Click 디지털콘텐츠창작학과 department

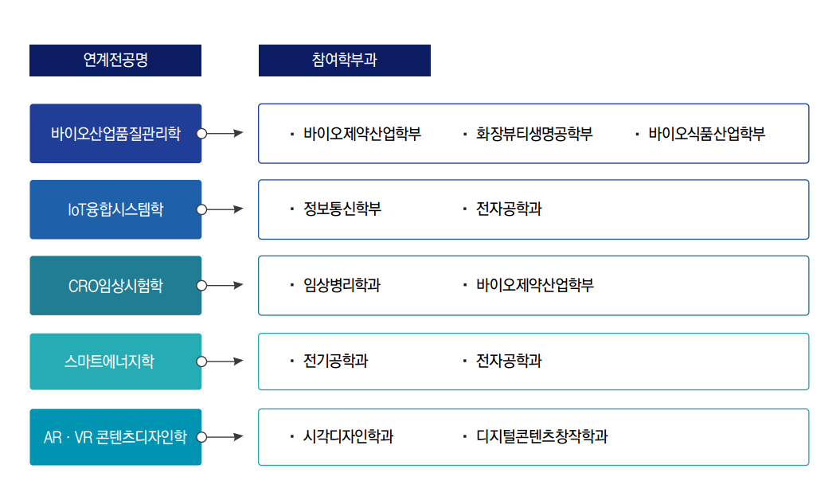[x=541, y=437]
